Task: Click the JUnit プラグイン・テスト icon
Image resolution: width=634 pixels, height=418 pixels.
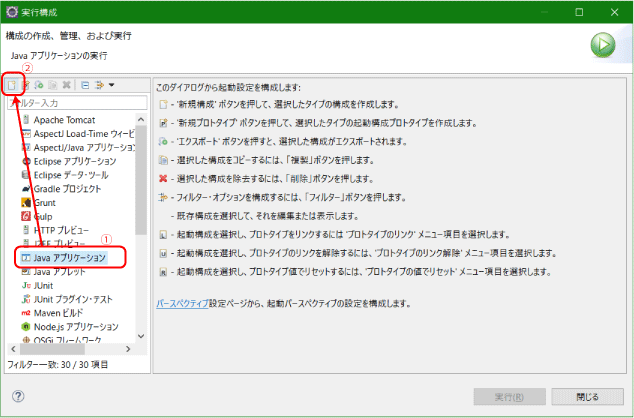Action: click(x=26, y=299)
